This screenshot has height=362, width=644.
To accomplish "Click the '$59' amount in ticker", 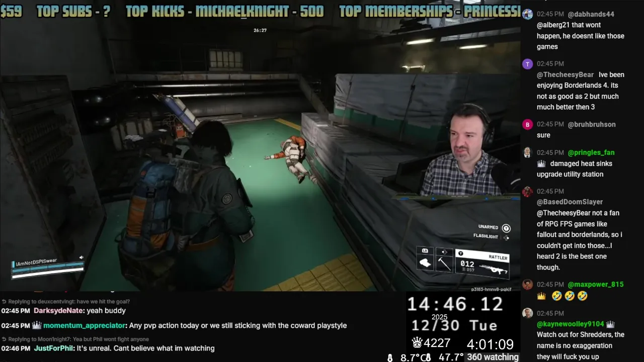I will [11, 11].
